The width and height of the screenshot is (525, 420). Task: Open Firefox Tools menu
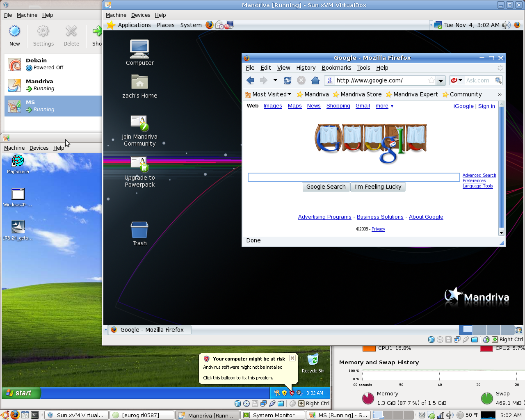(363, 68)
